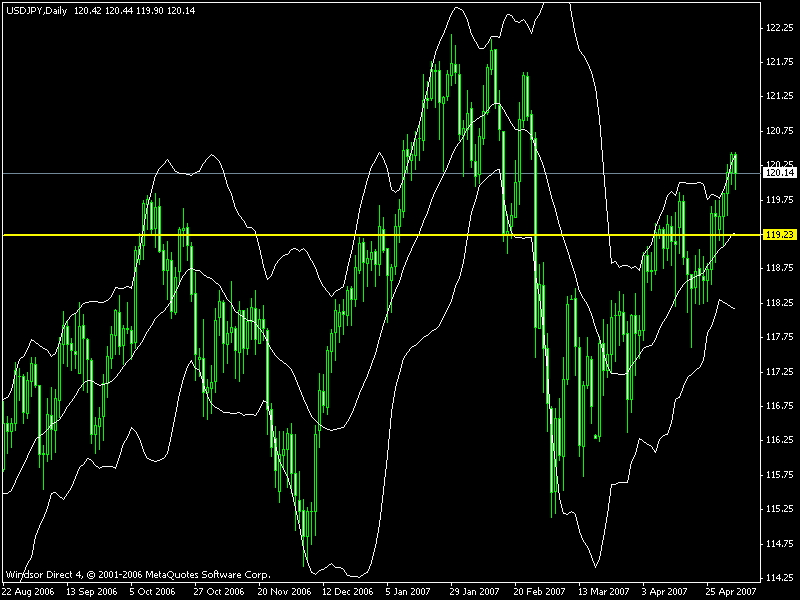The width and height of the screenshot is (800, 600).
Task: Click the OHLC values 120.42 120.44 119.90 120.14
Action: 135,11
